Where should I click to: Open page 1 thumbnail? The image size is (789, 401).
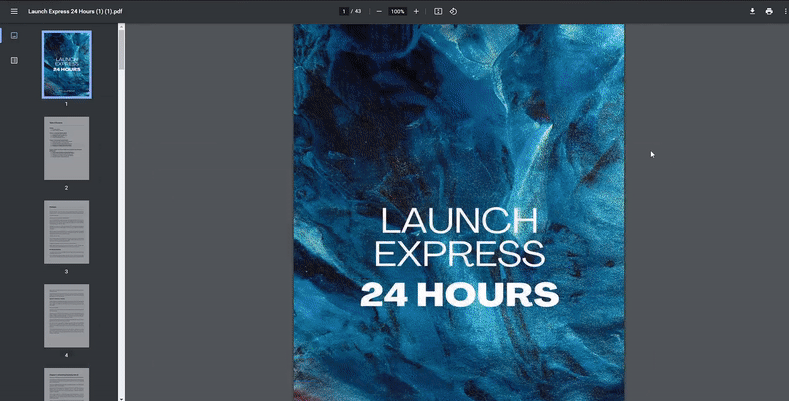coord(66,64)
